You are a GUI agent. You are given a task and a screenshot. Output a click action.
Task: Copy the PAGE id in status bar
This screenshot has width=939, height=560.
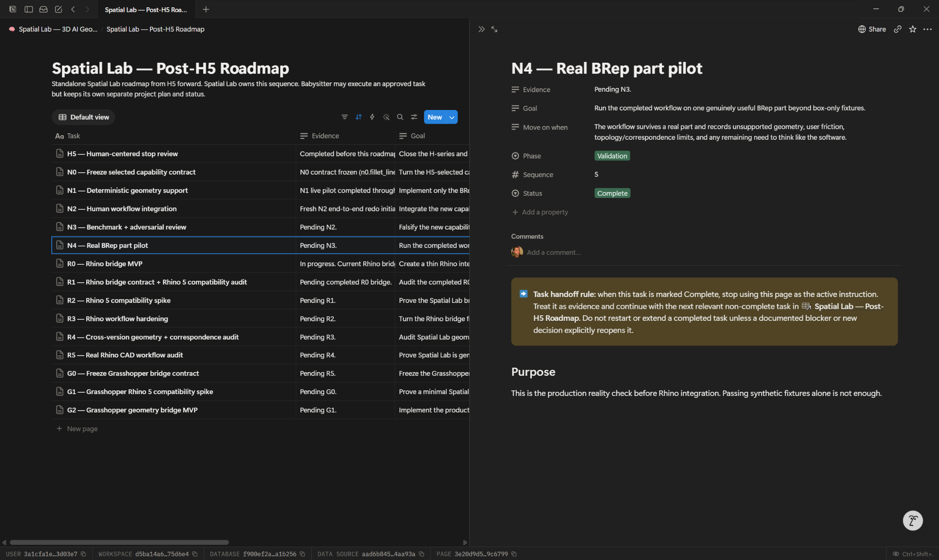pyautogui.click(x=514, y=554)
